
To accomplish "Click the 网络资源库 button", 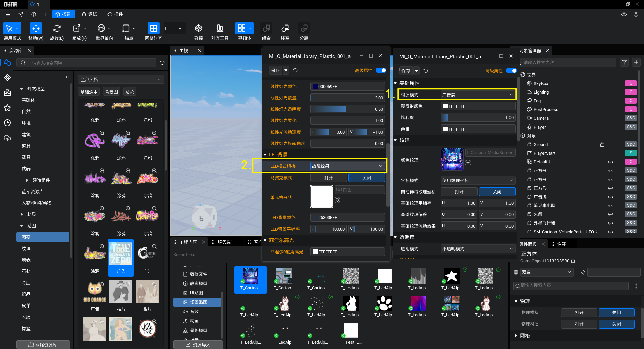I will [x=43, y=345].
